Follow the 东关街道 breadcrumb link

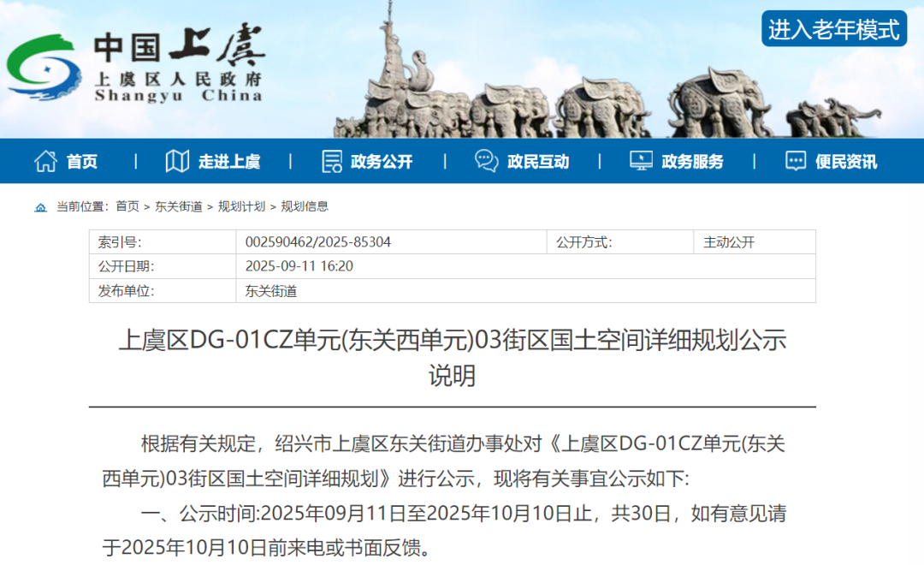[179, 206]
